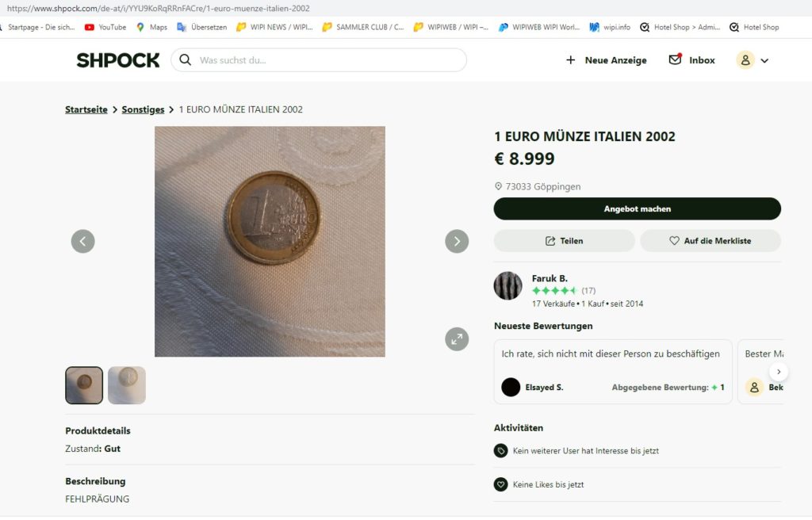Open the Sonstiges breadcrumb category

[143, 109]
